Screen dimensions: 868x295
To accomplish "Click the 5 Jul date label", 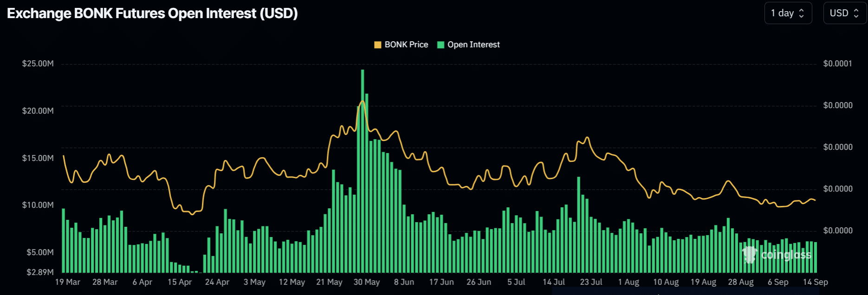I will [x=516, y=282].
